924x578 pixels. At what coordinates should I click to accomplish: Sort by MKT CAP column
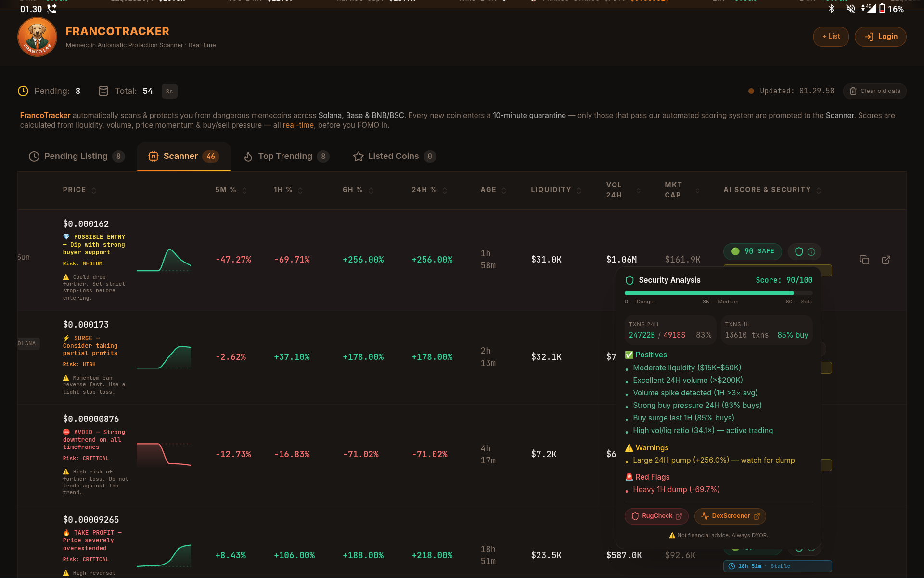pos(682,190)
